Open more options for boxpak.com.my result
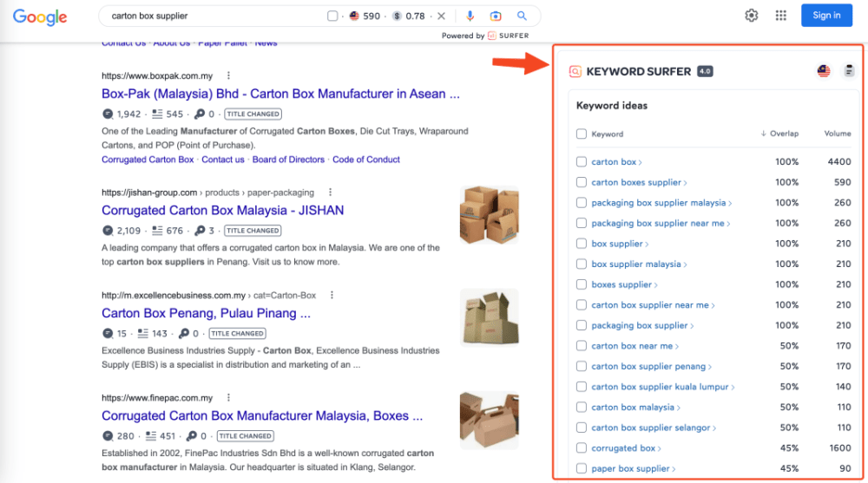868x483 pixels. 228,75
